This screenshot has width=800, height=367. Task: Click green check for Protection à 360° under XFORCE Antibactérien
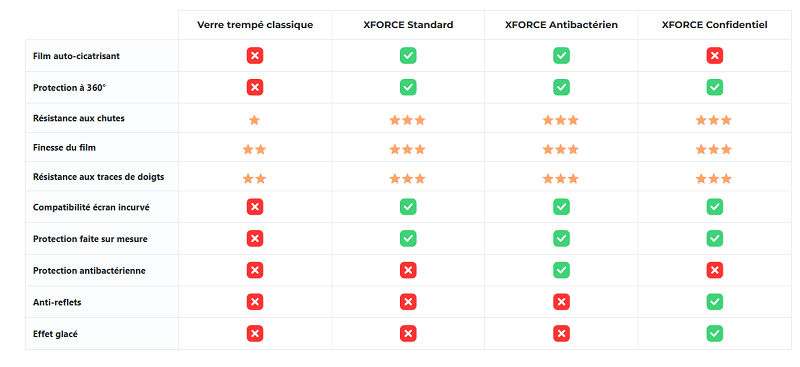[561, 87]
